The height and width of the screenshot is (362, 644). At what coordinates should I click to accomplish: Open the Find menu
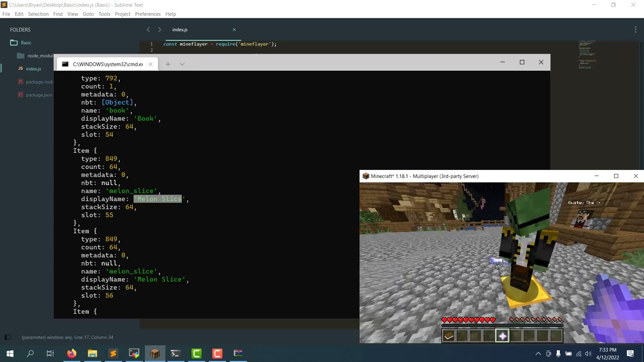pos(58,14)
